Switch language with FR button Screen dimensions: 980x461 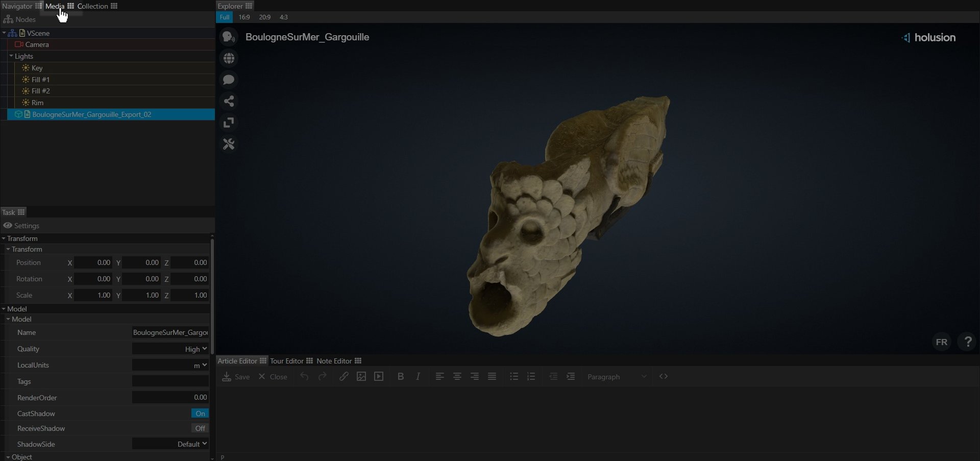click(942, 342)
